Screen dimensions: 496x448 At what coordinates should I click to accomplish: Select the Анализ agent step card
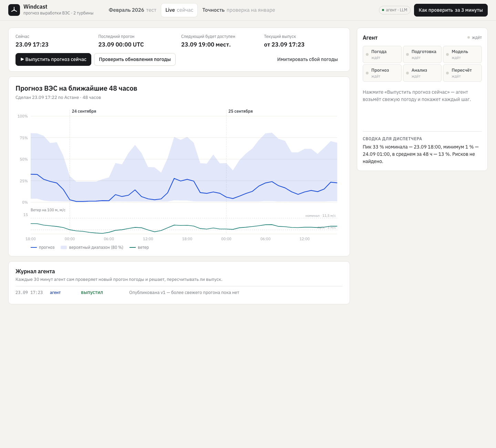click(x=422, y=73)
